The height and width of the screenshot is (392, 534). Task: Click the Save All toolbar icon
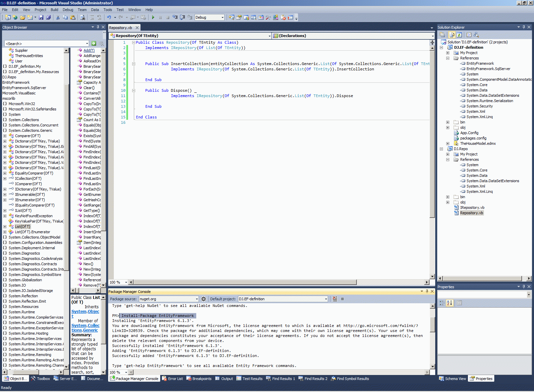tap(48, 17)
